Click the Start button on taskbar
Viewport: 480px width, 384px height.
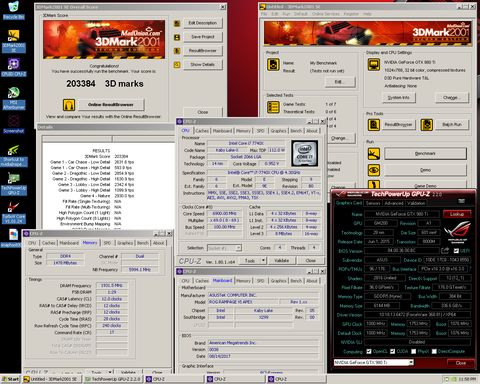[11, 379]
